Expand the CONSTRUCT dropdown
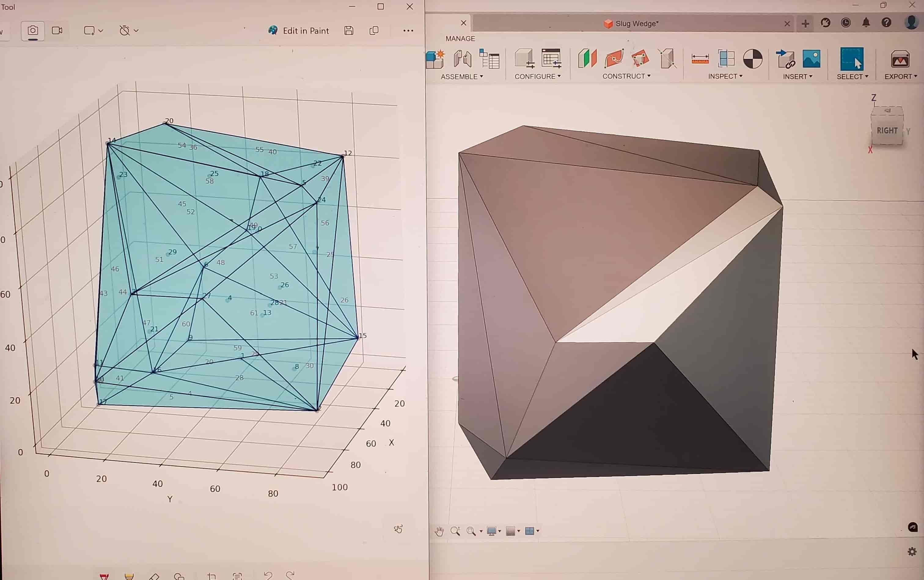This screenshot has width=924, height=580. (626, 76)
